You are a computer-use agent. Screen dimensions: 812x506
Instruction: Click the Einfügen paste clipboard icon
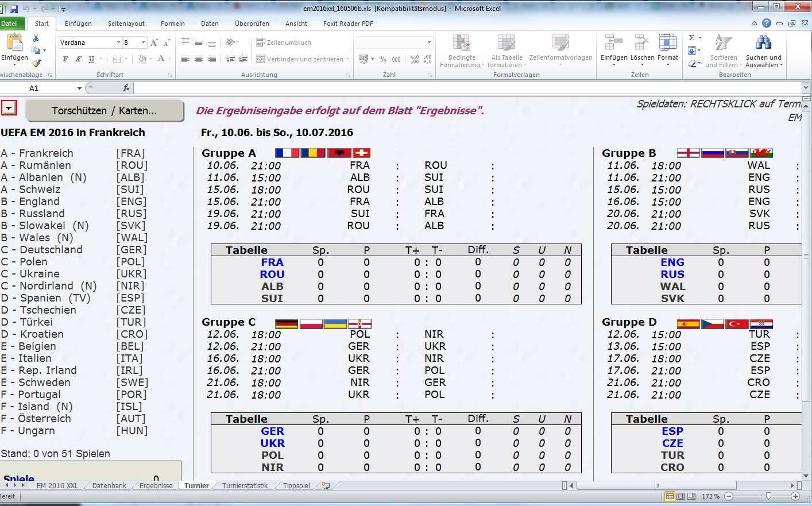coord(14,44)
